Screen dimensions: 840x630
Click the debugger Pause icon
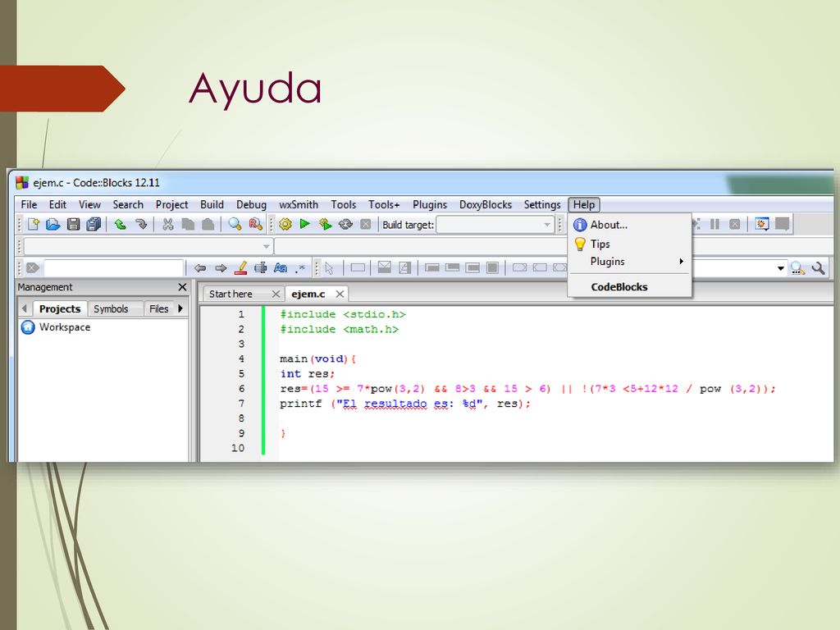pos(714,224)
